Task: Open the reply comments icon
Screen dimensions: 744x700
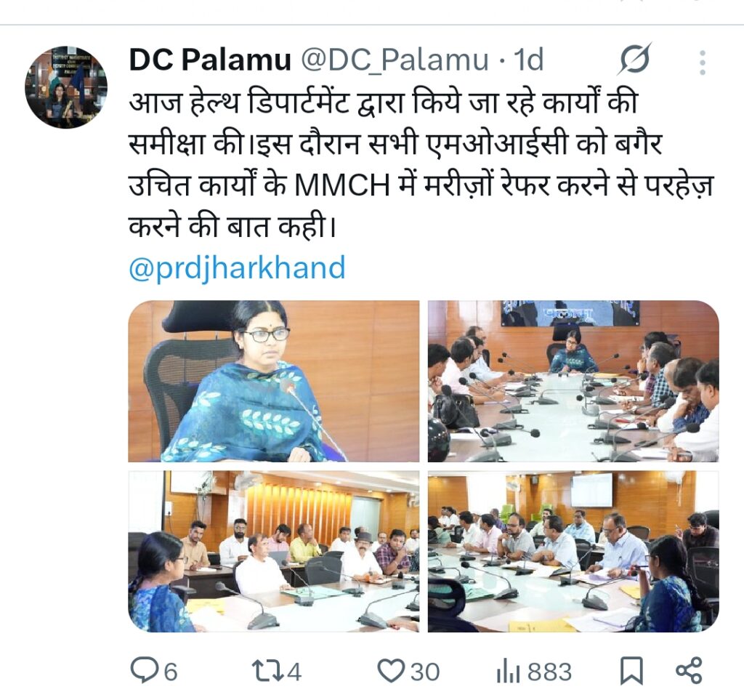Action: pos(142,671)
